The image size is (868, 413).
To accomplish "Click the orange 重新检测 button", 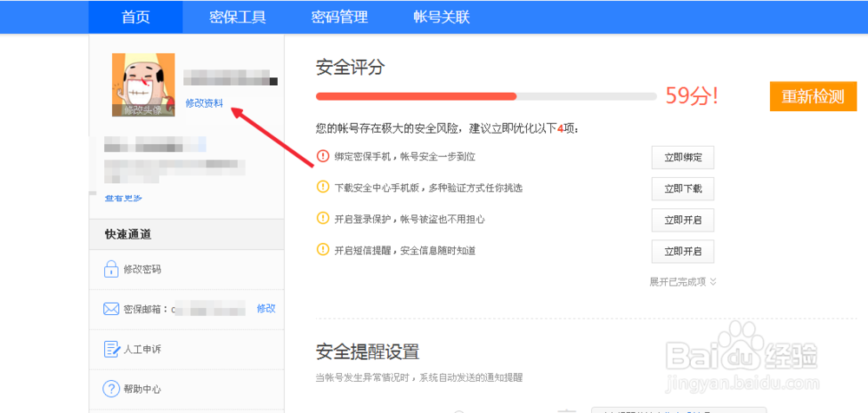I will point(812,96).
